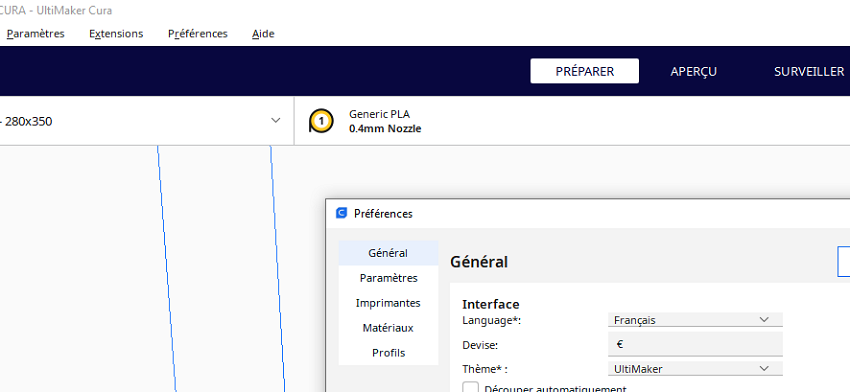Image resolution: width=850 pixels, height=392 pixels.
Task: Open the Aide menu
Action: 263,34
